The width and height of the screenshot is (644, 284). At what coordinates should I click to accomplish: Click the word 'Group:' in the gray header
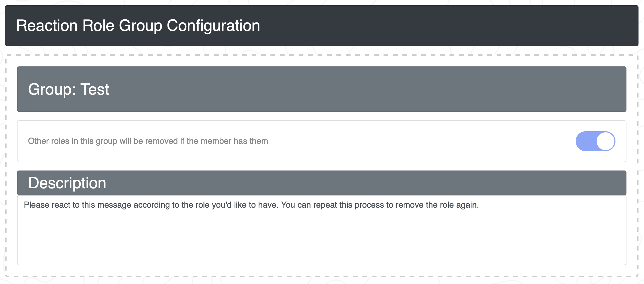[x=52, y=89]
